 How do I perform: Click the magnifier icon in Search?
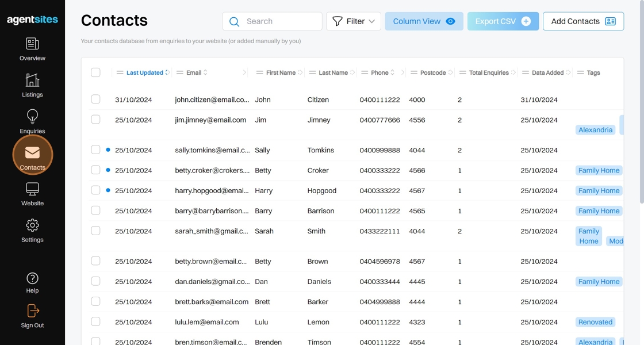(234, 22)
